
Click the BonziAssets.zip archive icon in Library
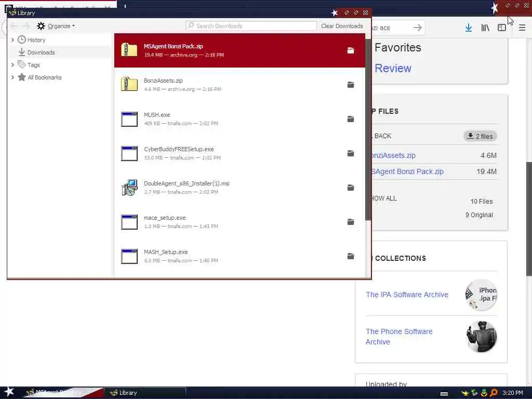point(129,85)
